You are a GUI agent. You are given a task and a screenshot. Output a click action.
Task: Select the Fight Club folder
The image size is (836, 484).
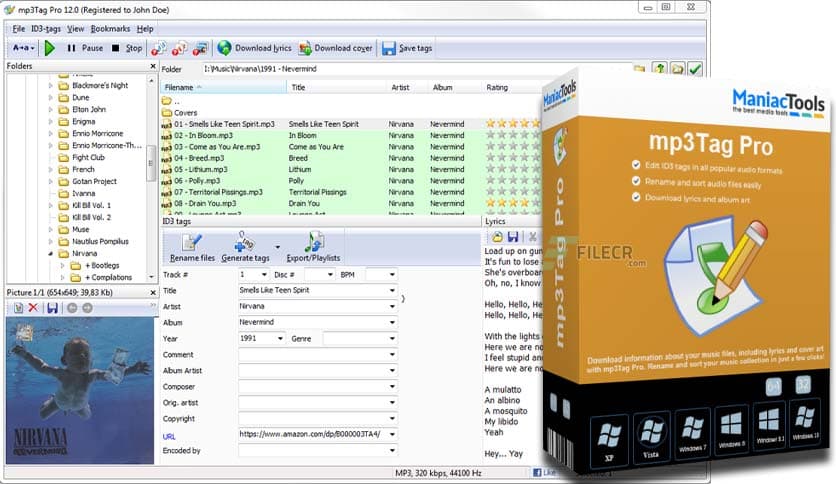click(x=88, y=158)
